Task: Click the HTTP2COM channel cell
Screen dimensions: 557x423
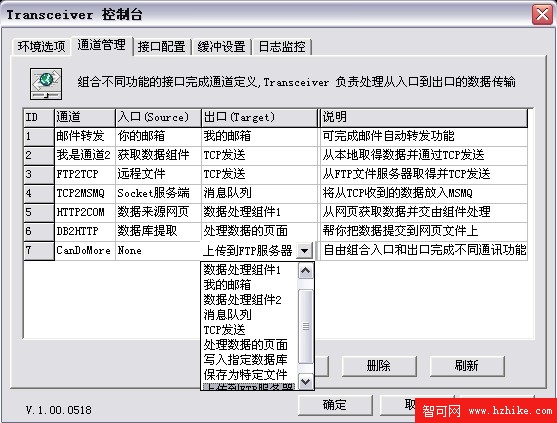Action: (85, 213)
